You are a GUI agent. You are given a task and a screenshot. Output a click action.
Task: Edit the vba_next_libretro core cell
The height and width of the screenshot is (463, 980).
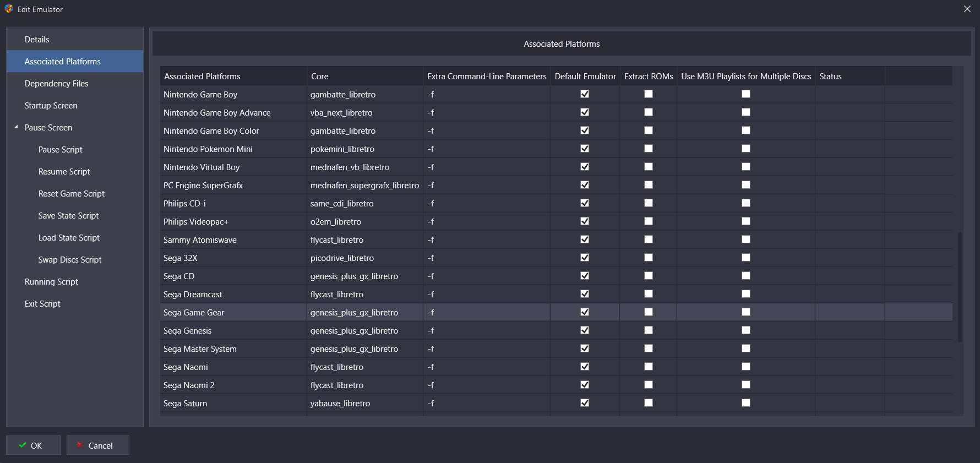[365, 113]
